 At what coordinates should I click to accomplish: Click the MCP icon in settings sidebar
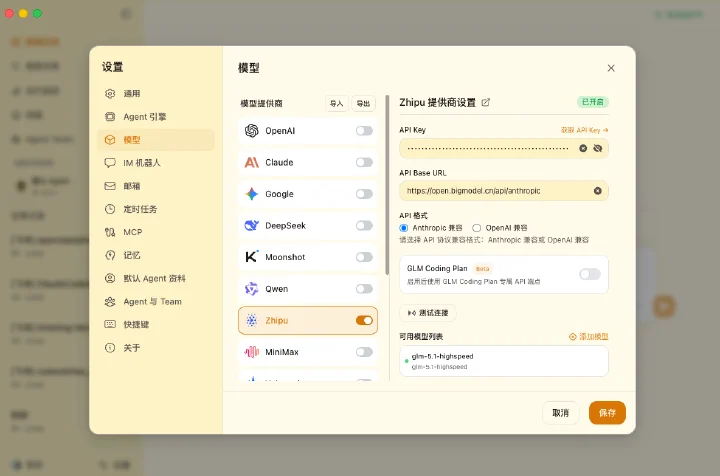tap(110, 232)
